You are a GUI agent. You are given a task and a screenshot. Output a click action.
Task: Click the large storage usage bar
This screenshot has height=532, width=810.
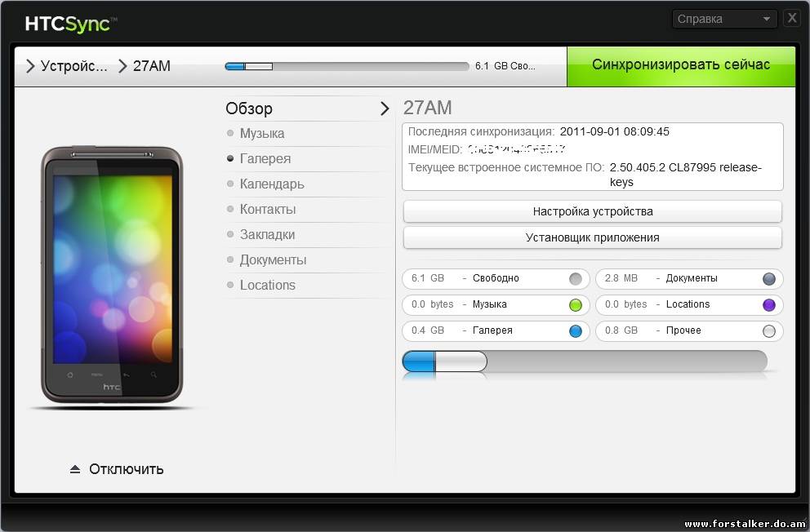tap(584, 361)
